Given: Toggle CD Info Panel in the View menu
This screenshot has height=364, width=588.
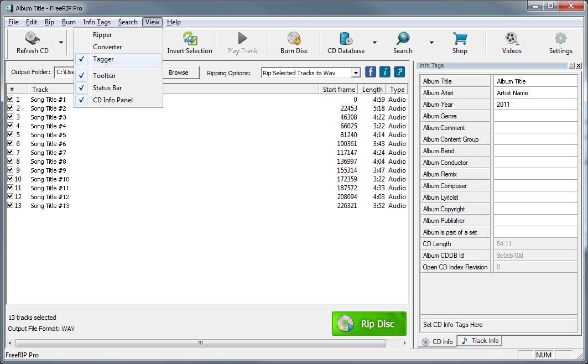Looking at the screenshot, I should pyautogui.click(x=118, y=100).
